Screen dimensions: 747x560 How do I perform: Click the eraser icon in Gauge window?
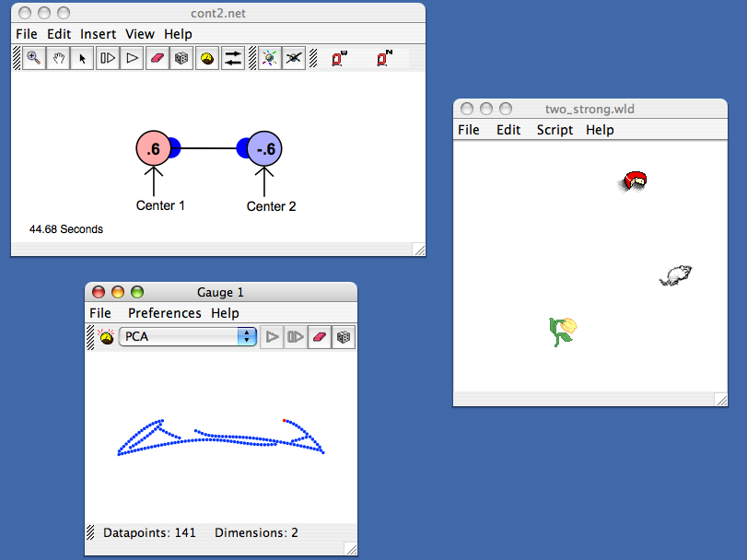pos(319,337)
